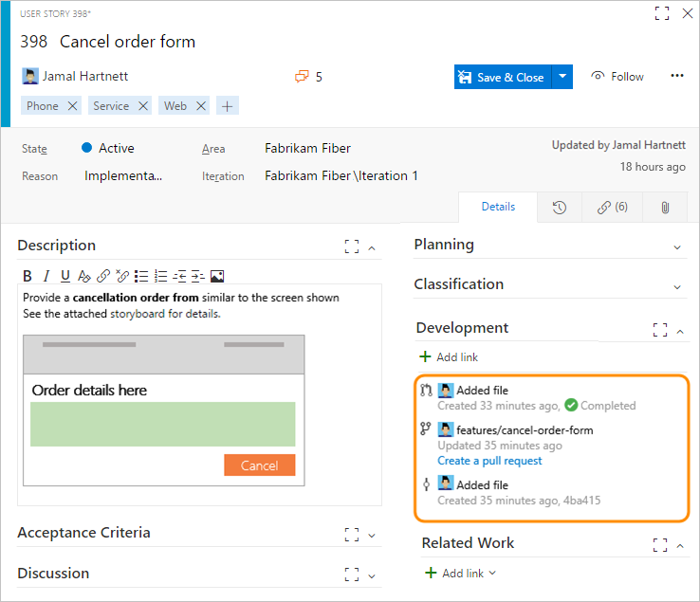
Task: Remove the Phone tag
Action: 72,106
